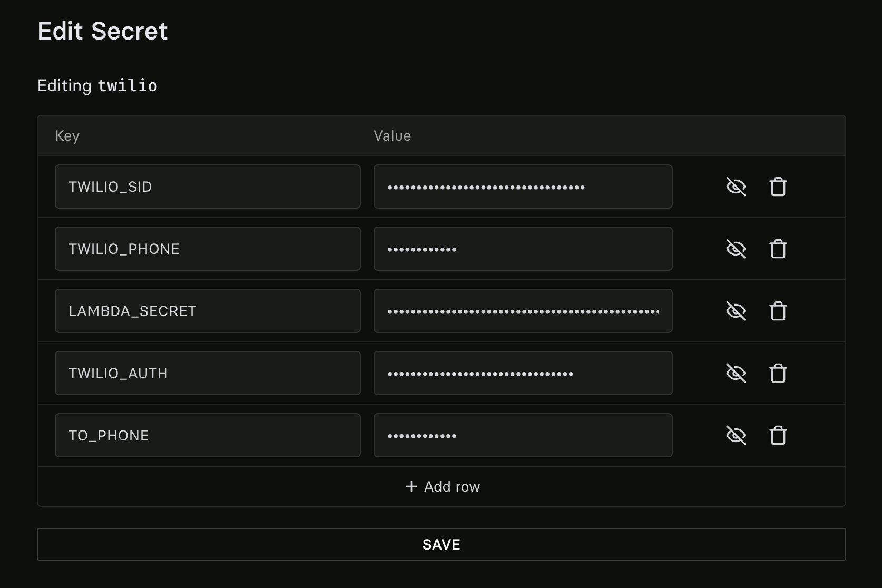Focus the TWILIO_PHONE key input
This screenshot has width=882, height=588.
coord(208,249)
